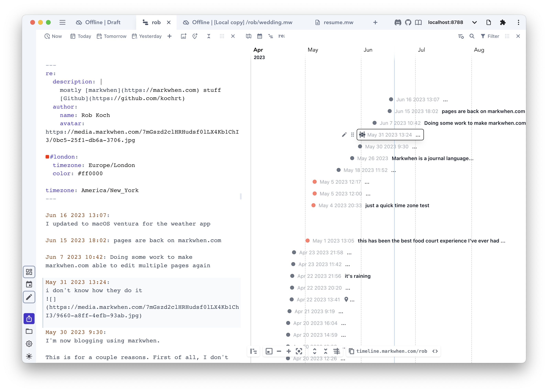Add a location pin to entry
Viewport: 548px width, 392px height.
195,36
